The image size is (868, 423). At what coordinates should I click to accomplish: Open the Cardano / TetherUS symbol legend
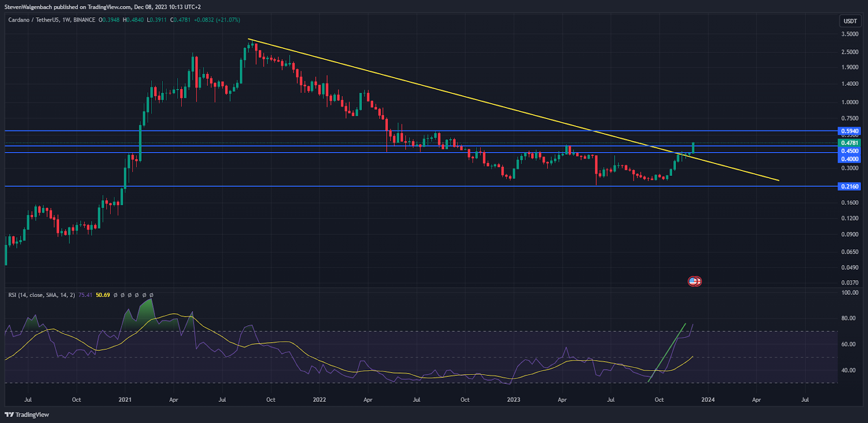pyautogui.click(x=52, y=20)
